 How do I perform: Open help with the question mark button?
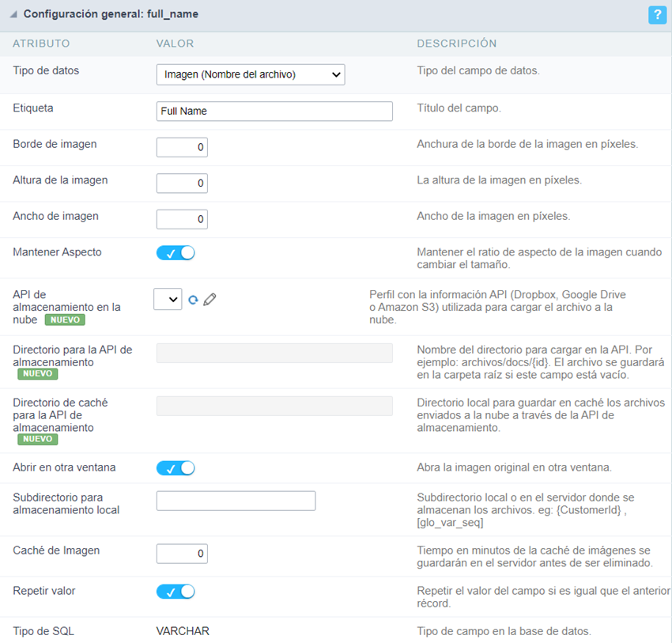pos(657,15)
